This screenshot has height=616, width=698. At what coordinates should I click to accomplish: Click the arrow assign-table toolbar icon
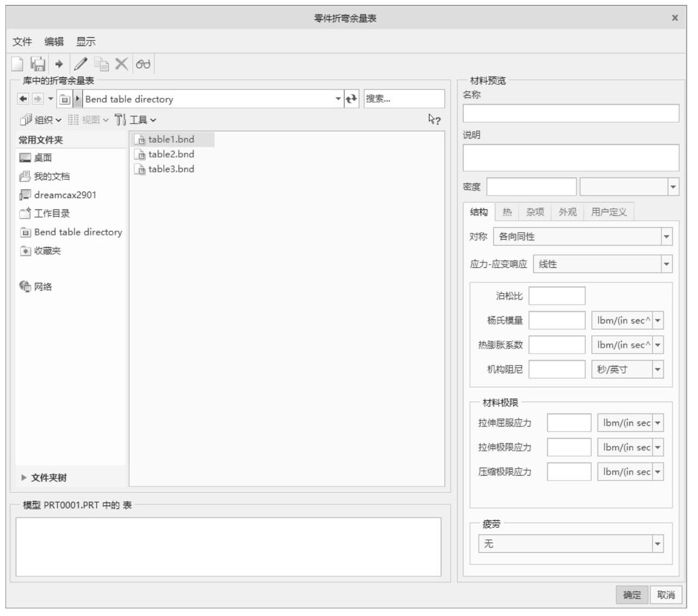59,64
